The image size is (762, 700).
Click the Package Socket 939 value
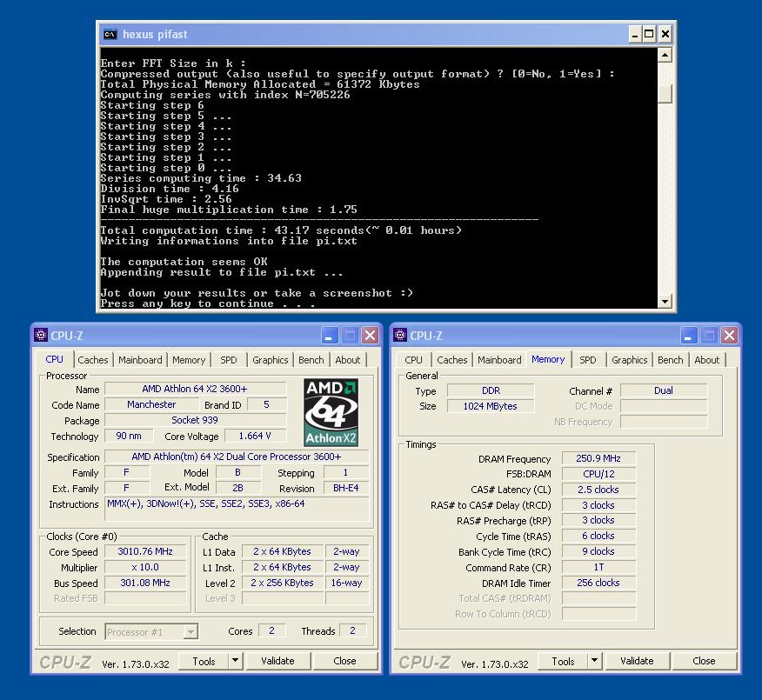[195, 420]
